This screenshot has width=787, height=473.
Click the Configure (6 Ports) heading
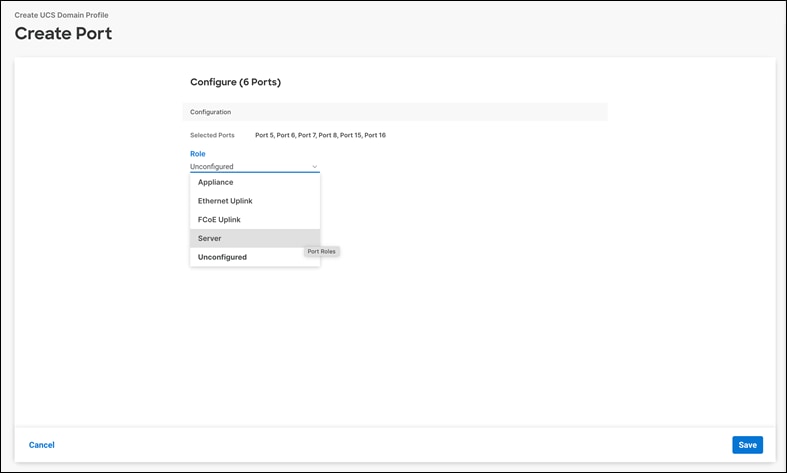235,82
